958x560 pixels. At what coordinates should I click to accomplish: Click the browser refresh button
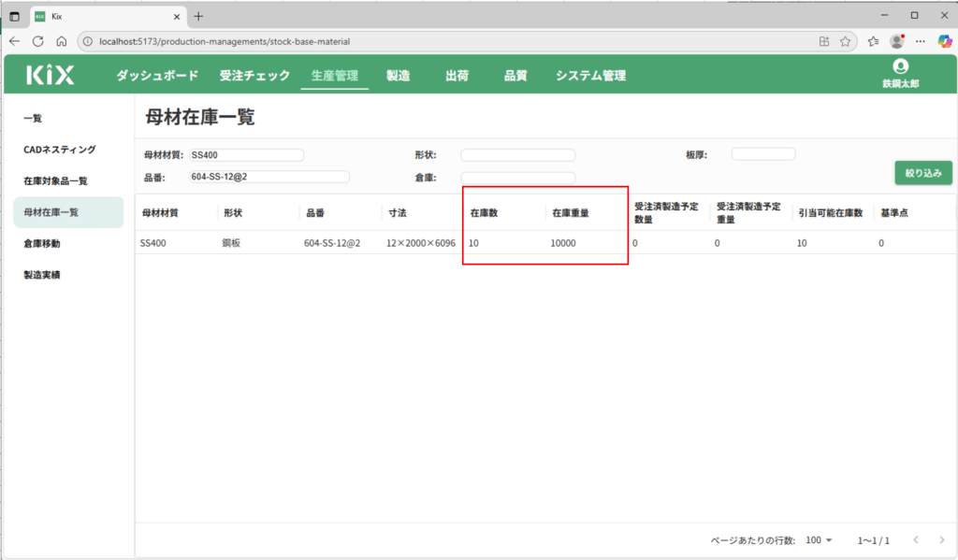[x=38, y=41]
